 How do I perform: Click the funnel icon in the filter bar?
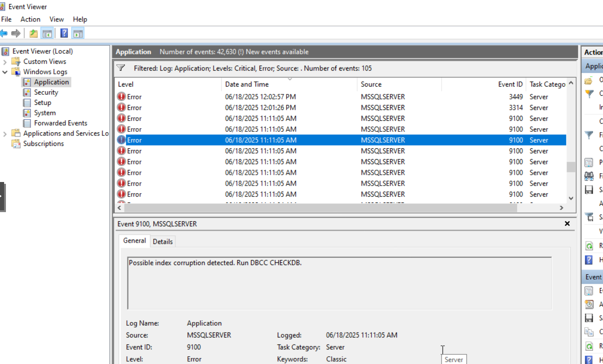point(121,68)
